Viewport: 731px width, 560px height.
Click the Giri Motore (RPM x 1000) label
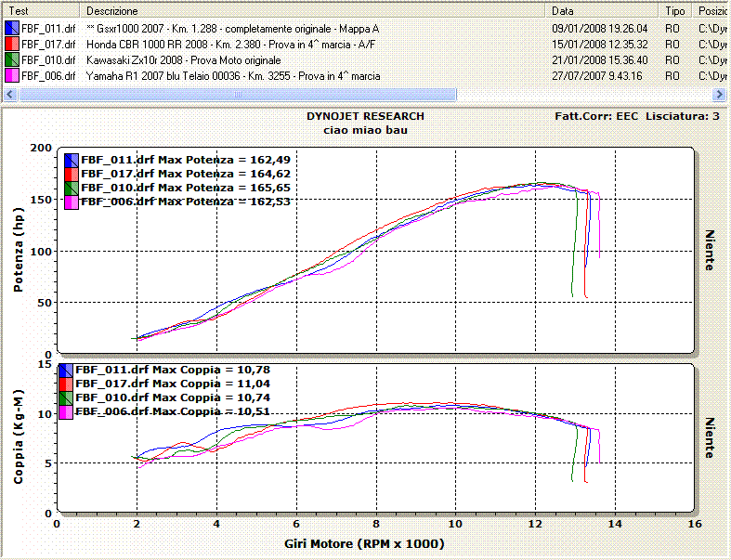pos(364,543)
